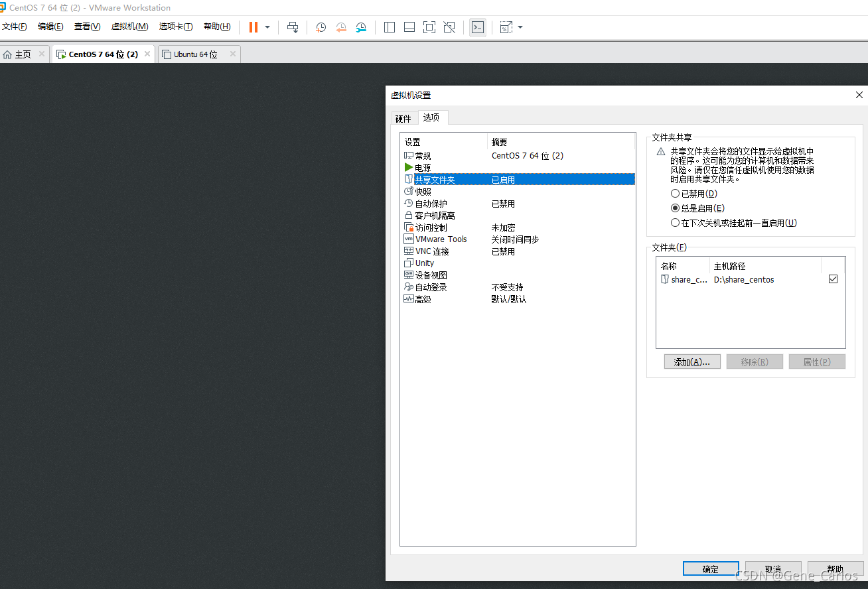Click the CentOS 7 64 位 (2) summary text
Image resolution: width=868 pixels, height=589 pixels.
pos(528,155)
